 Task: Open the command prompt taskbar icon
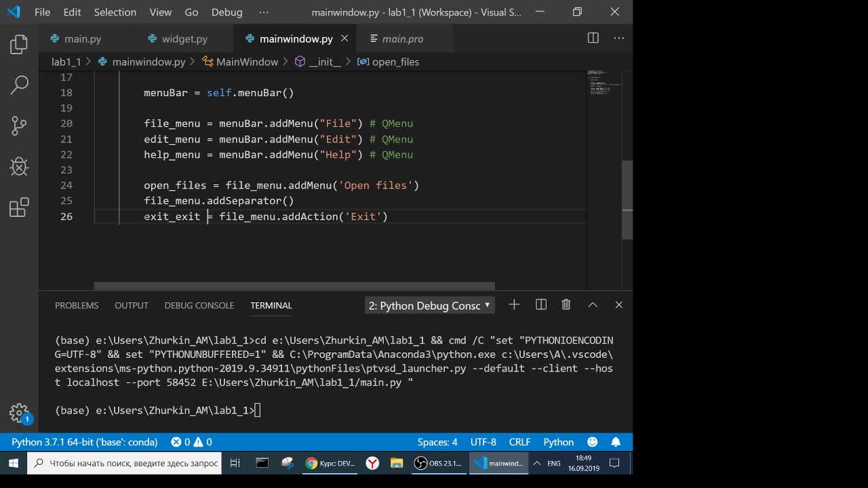click(x=262, y=464)
